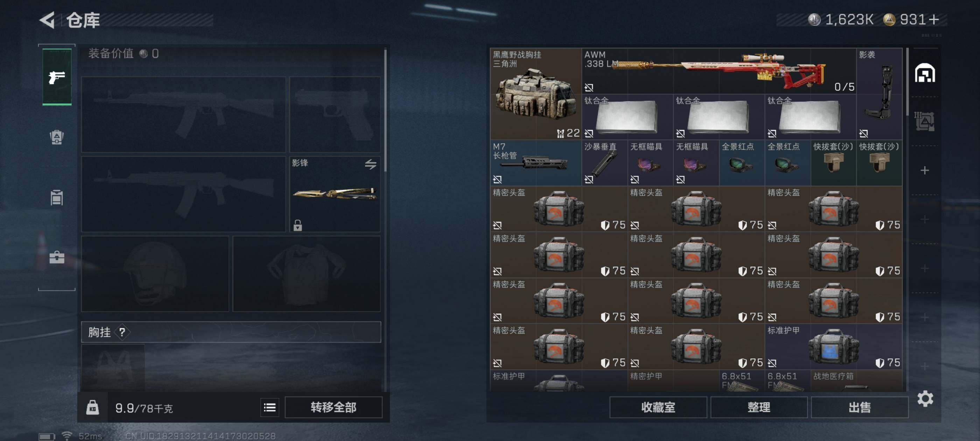This screenshot has width=980, height=441.
Task: Click the 影锋 swap arrows icon
Action: (370, 164)
